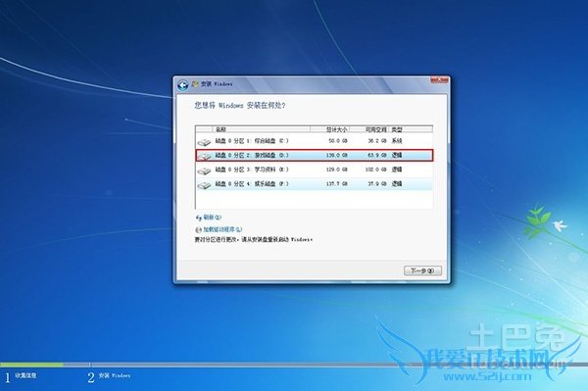Click the load driver disc icon

[199, 229]
